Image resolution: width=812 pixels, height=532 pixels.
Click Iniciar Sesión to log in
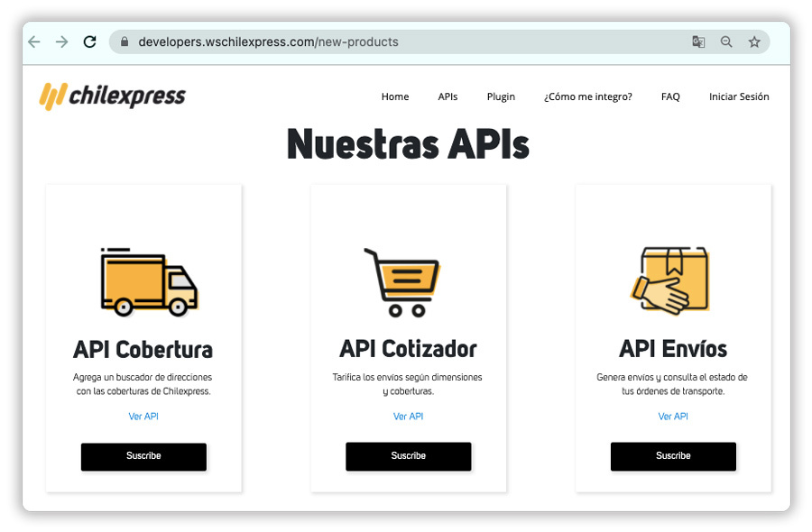coord(739,96)
